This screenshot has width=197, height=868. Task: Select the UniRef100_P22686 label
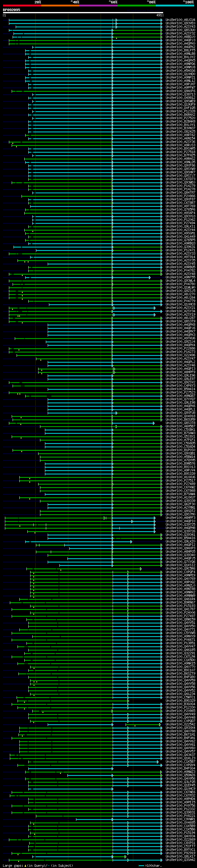180,349
